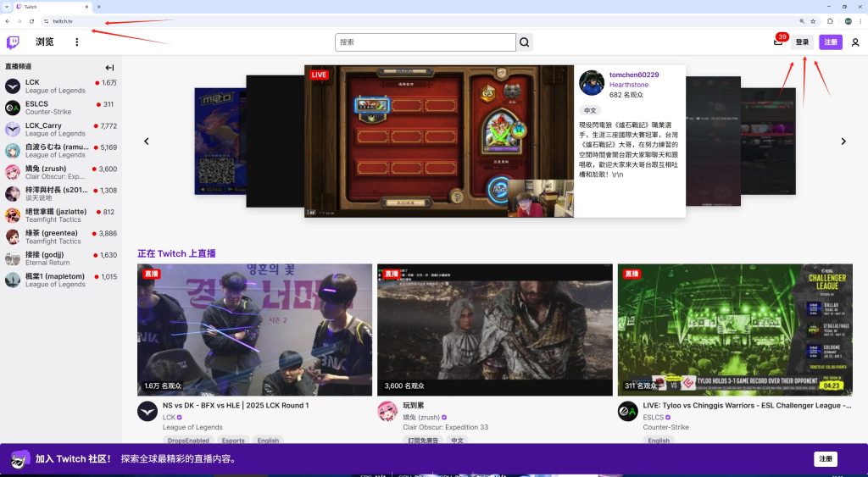Screen dimensions: 868x477
Task: Open the notifications inbox with badge 39
Action: point(778,42)
